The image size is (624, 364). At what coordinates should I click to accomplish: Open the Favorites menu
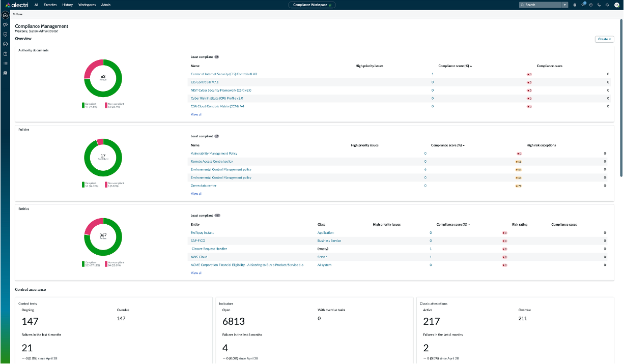click(x=50, y=5)
